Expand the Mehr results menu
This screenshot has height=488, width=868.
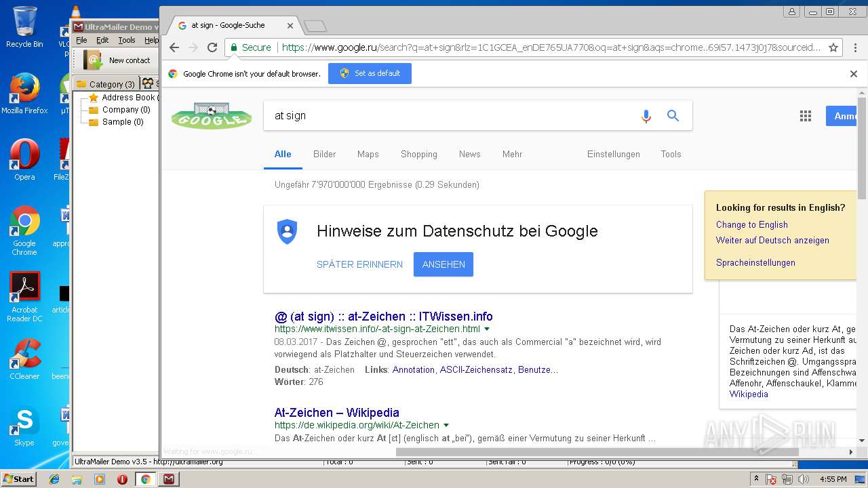pos(513,154)
